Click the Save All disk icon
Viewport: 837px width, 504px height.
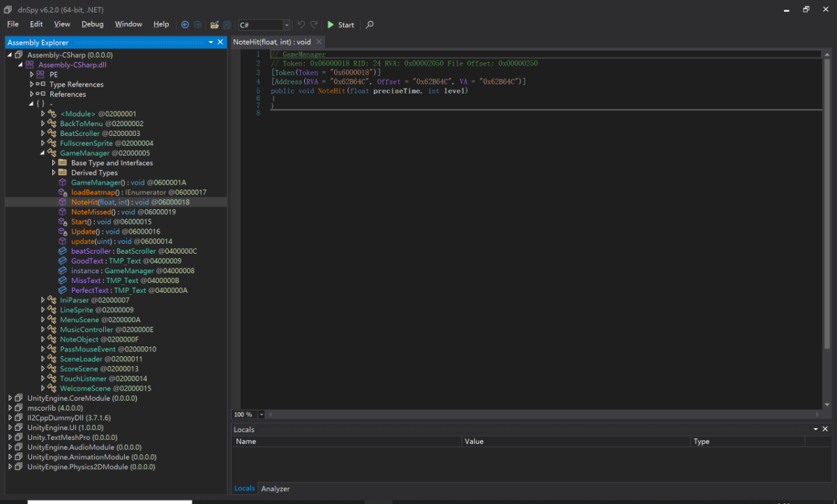(227, 24)
